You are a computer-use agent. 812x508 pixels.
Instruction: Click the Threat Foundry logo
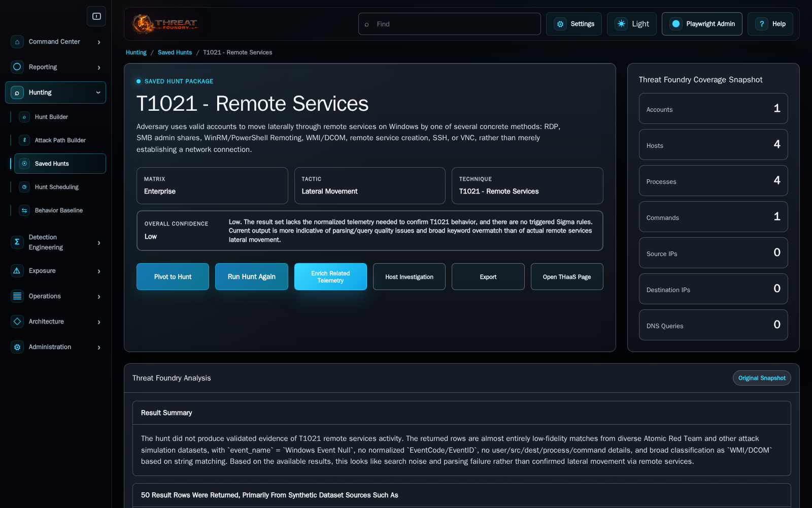coord(165,24)
